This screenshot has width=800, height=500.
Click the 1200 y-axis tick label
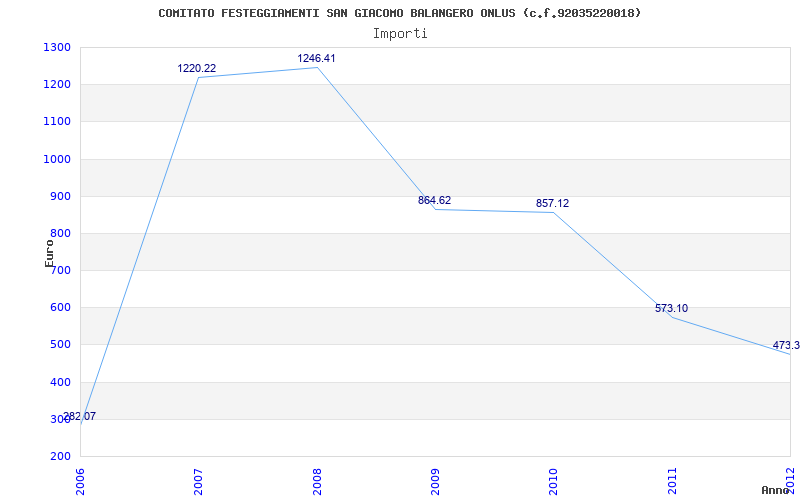pos(57,85)
